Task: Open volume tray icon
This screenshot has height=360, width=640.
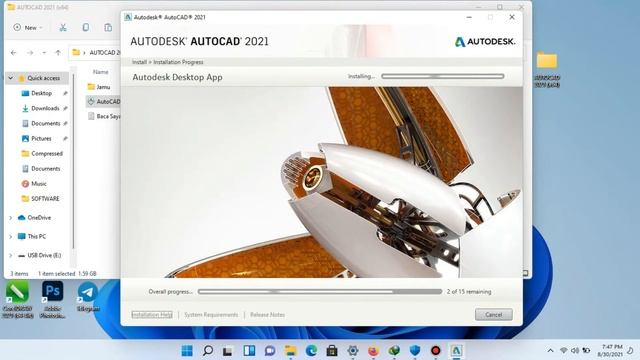Action: point(575,351)
